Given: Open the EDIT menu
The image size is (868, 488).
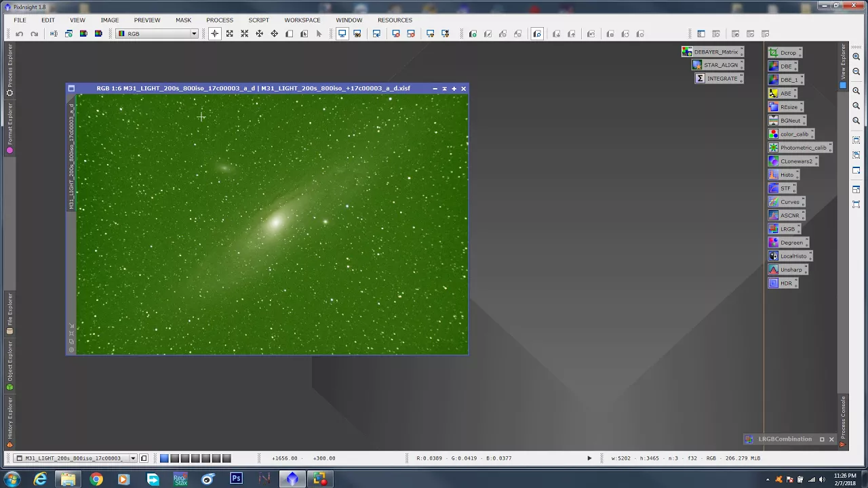Looking at the screenshot, I should click(47, 20).
